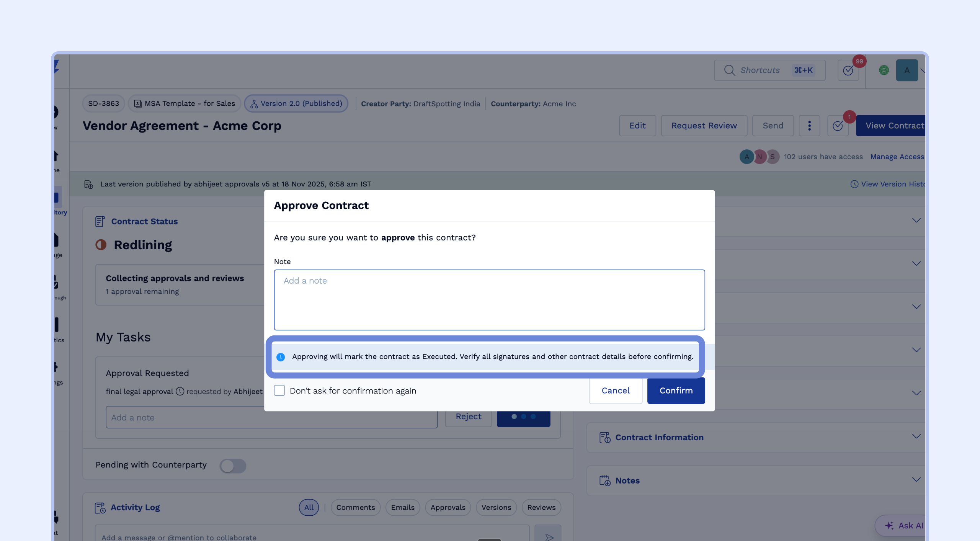
Task: Click the search magnifier icon in Shortcuts
Action: [x=729, y=70]
